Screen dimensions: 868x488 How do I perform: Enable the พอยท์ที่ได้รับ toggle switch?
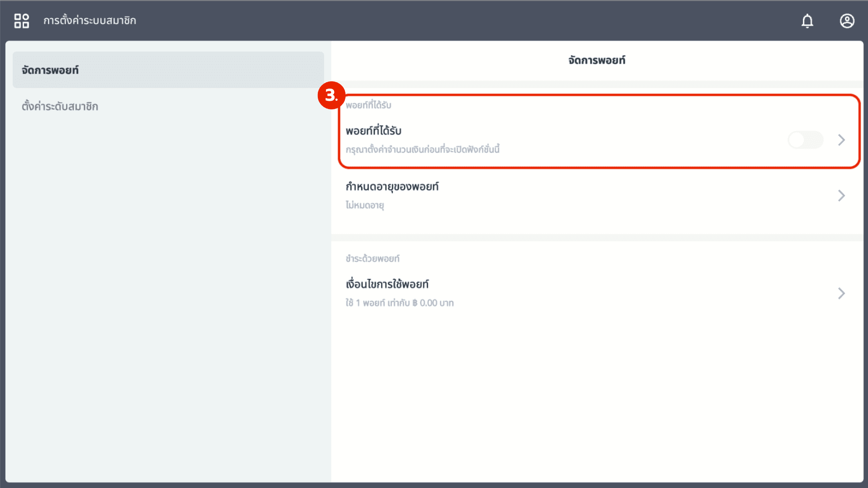click(805, 140)
